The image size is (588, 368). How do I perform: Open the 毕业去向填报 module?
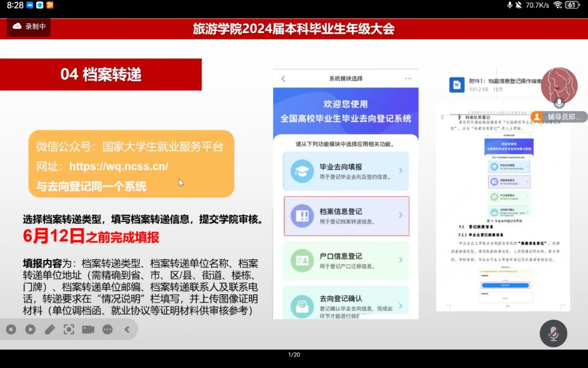[346, 171]
